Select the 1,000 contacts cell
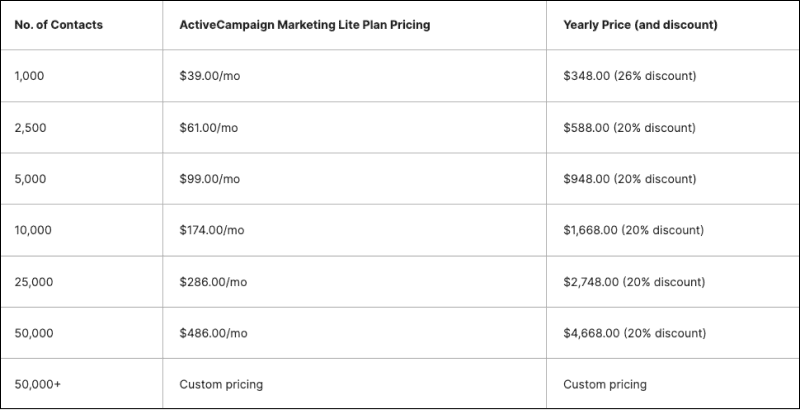 [31, 76]
